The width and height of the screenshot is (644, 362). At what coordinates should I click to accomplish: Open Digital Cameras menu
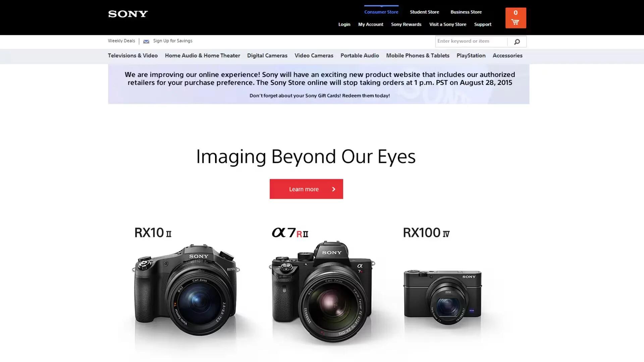(267, 56)
